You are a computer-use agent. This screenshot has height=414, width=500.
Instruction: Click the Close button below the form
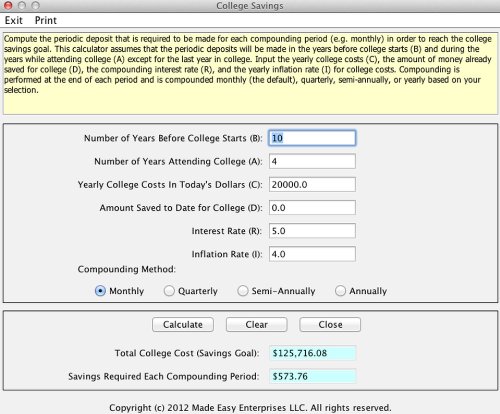click(330, 325)
